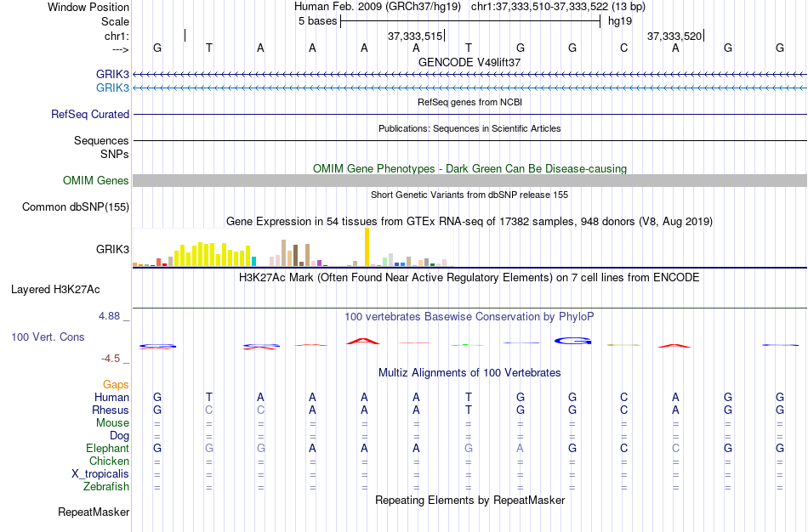This screenshot has height=532, width=808.
Task: Click the Zebrafish alignment row label
Action: pyautogui.click(x=106, y=486)
